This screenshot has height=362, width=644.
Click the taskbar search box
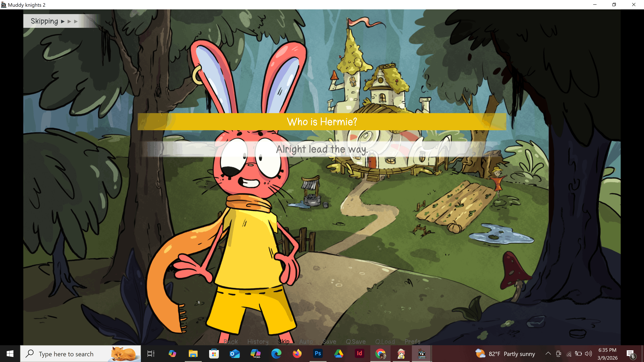[80, 354]
